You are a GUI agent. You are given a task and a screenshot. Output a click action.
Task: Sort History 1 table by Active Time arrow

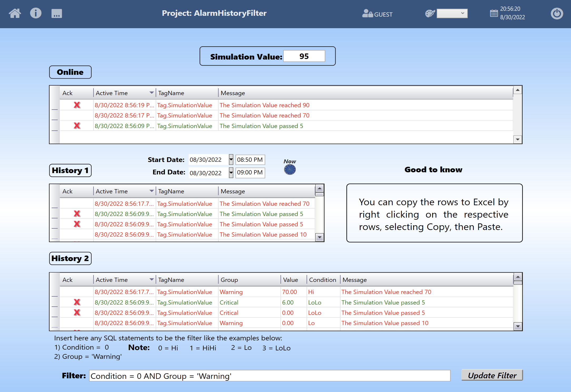[x=151, y=191]
